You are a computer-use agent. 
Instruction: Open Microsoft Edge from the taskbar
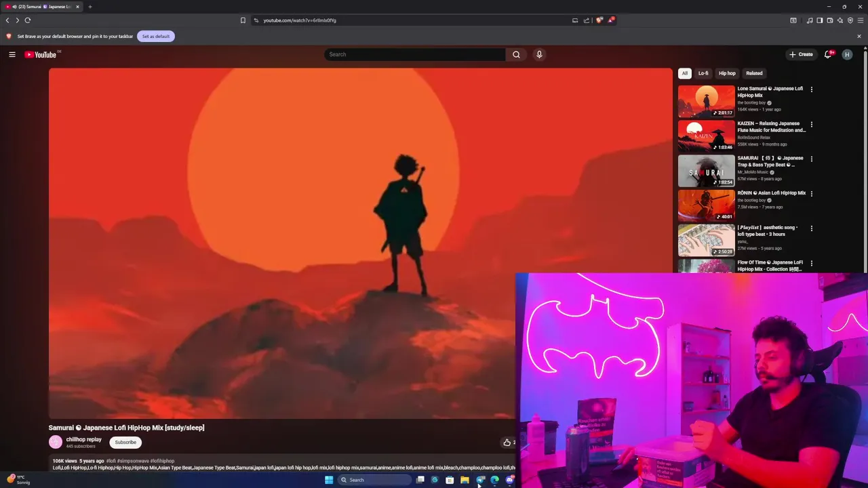494,480
